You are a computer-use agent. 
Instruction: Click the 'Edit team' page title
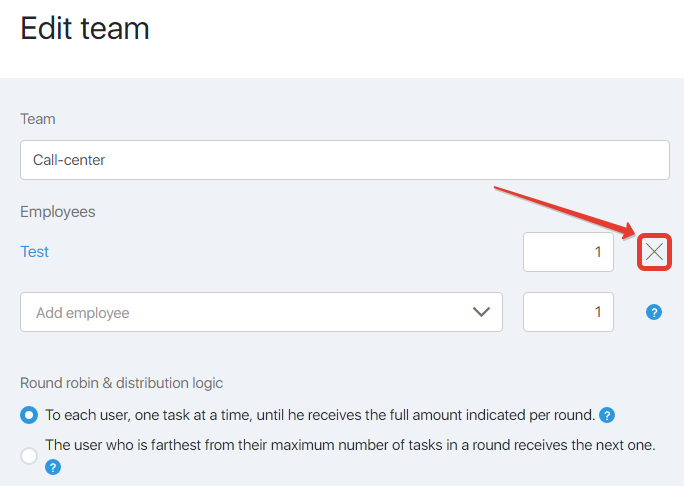(85, 29)
